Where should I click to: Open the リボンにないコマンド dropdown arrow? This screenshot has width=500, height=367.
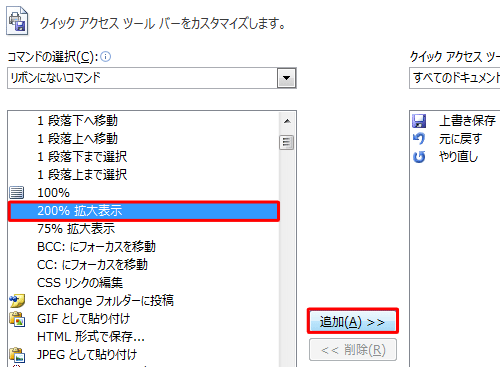point(286,78)
